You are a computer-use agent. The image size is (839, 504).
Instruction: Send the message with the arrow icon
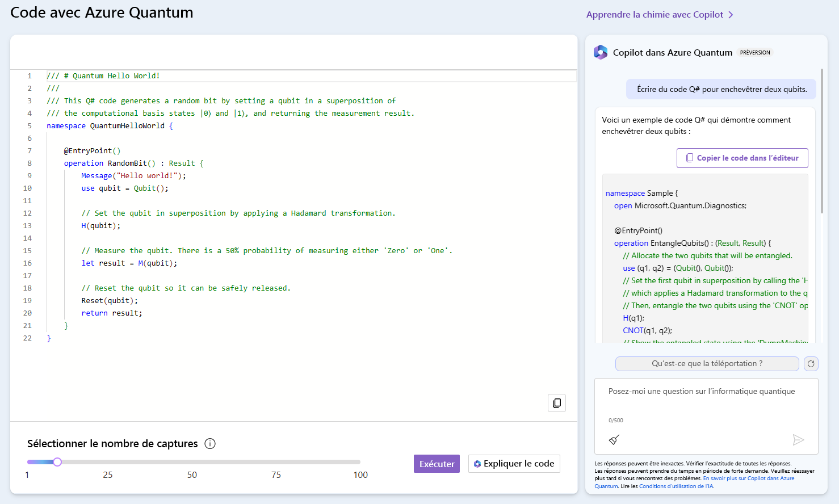coord(798,440)
